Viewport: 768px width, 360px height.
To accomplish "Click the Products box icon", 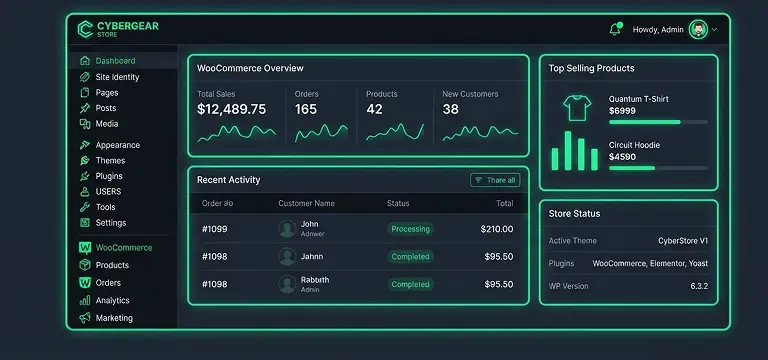I will [85, 265].
